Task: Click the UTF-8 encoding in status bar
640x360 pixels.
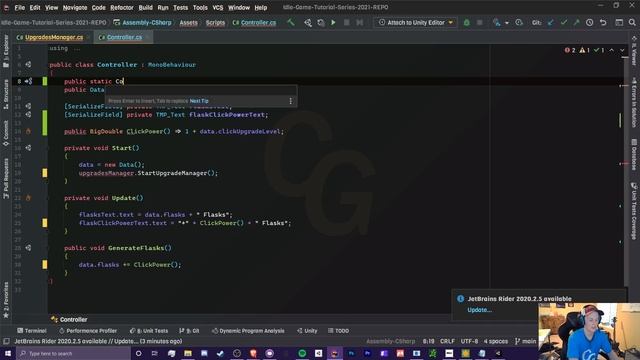Action: pos(469,341)
